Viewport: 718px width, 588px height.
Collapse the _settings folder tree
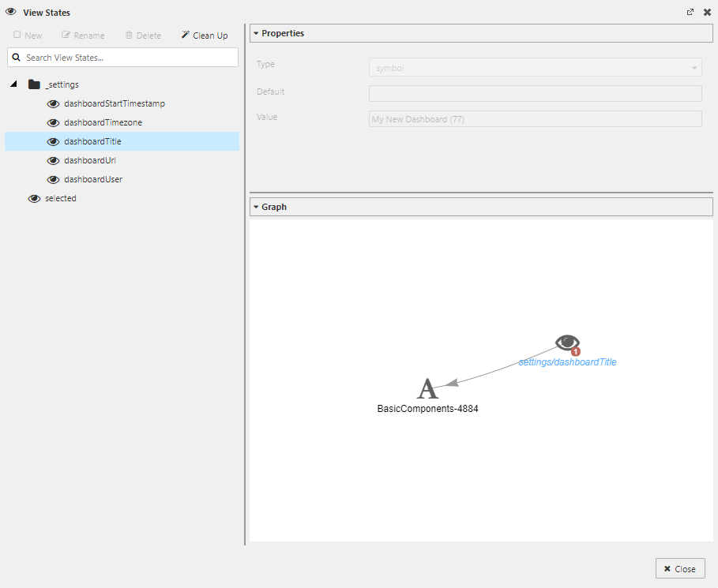point(13,84)
